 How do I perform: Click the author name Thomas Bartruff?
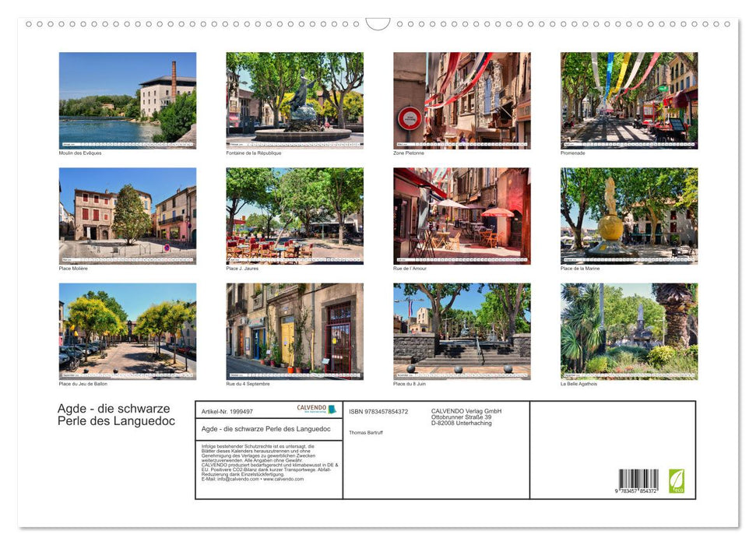point(367,433)
